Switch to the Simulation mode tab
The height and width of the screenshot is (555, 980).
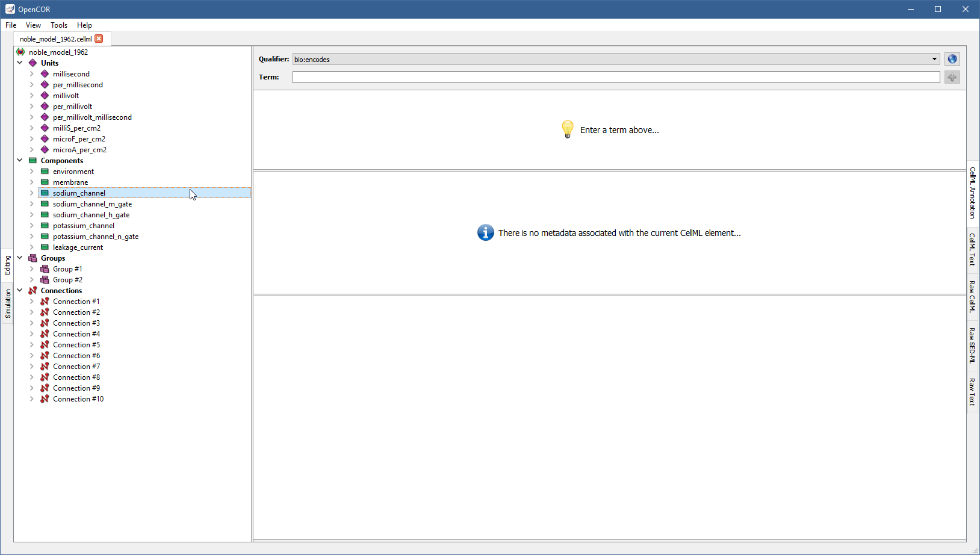tap(8, 303)
